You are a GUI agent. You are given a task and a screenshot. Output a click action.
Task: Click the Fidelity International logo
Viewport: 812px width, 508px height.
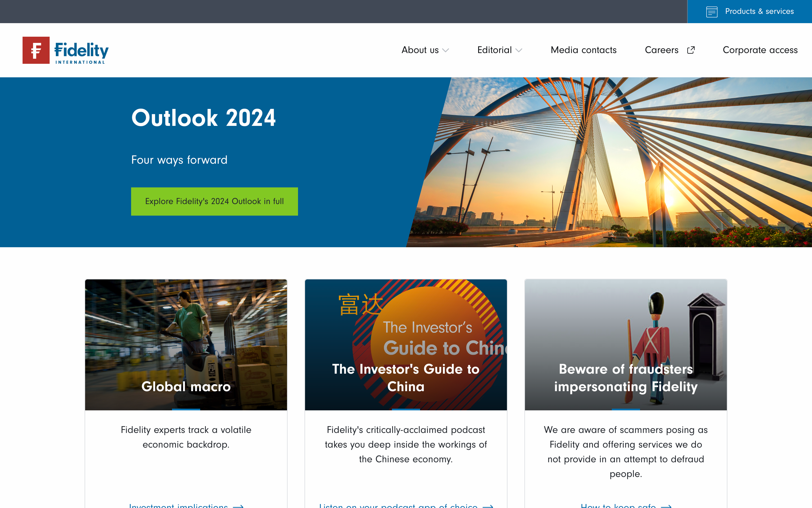coord(65,50)
